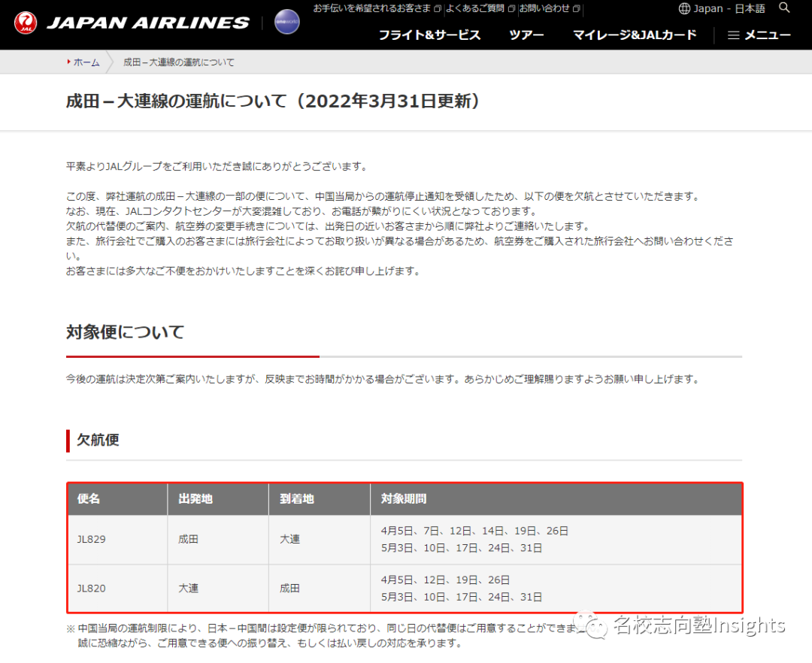Click the greeting line 平素よりJALグループ
Viewport: 812px width, 663px height.
click(x=217, y=167)
